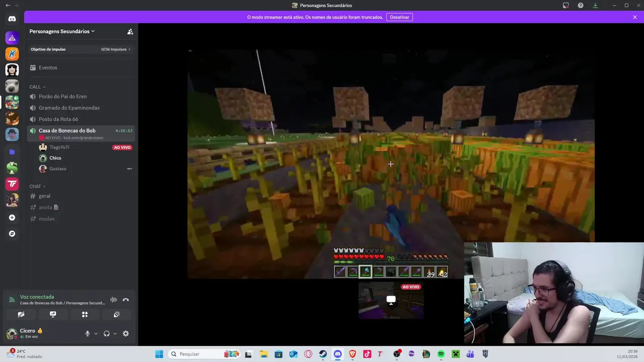
Task: Toggle camera on in voice panel
Action: pos(21,314)
